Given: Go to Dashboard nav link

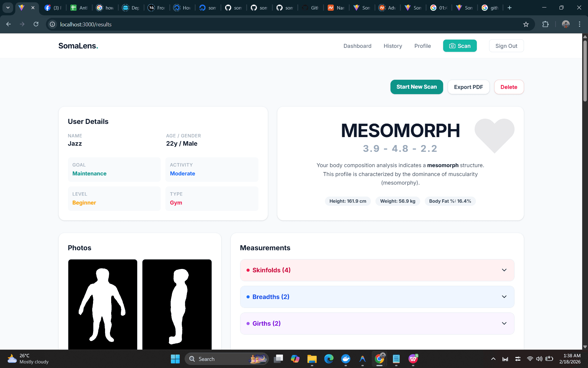Looking at the screenshot, I should pos(357,46).
